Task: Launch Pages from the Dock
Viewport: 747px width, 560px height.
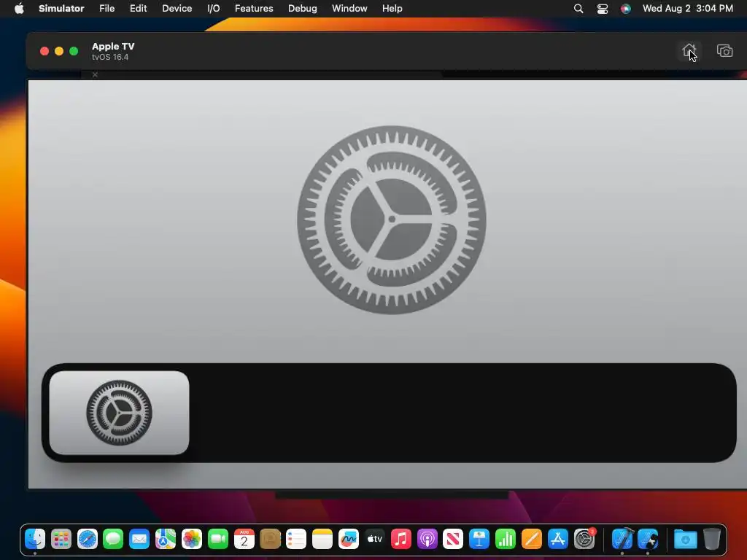Action: point(531,539)
